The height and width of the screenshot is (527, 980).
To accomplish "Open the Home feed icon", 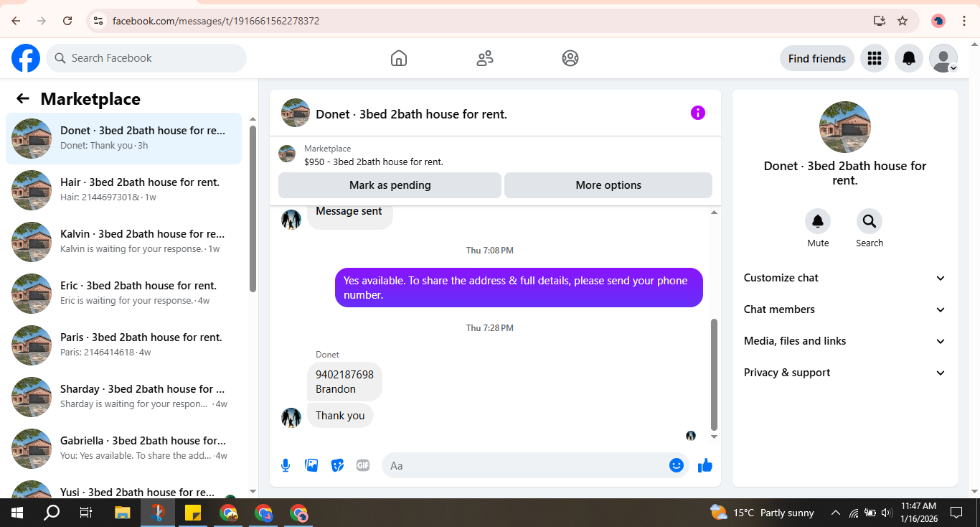I will point(399,58).
